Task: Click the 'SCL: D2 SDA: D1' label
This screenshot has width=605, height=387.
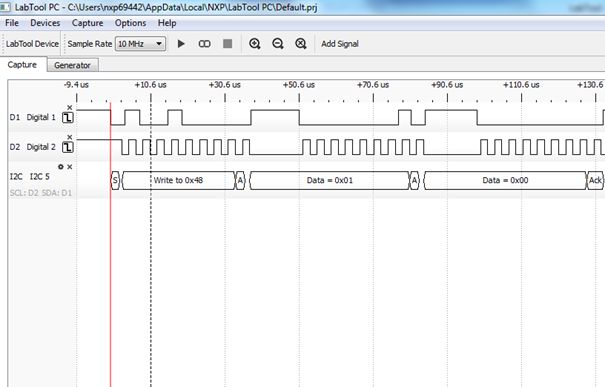Action: (x=41, y=193)
